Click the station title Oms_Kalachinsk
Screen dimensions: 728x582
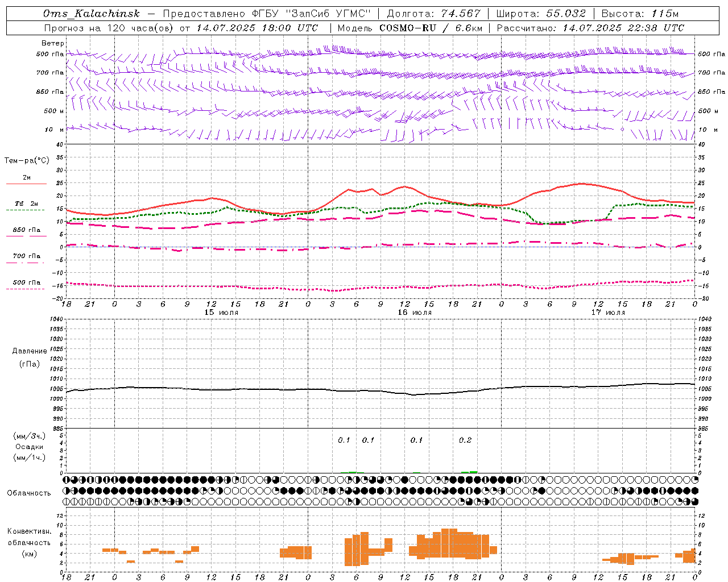click(x=92, y=14)
